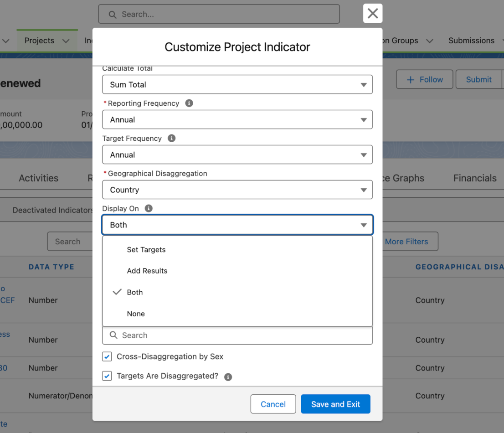Switch to the Financials tab
The width and height of the screenshot is (504, 433).
(x=475, y=178)
